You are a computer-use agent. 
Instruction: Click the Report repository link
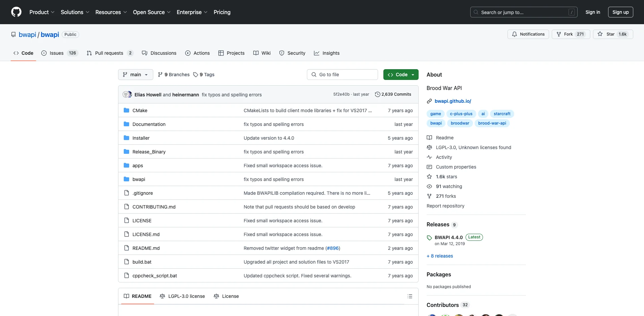[445, 206]
